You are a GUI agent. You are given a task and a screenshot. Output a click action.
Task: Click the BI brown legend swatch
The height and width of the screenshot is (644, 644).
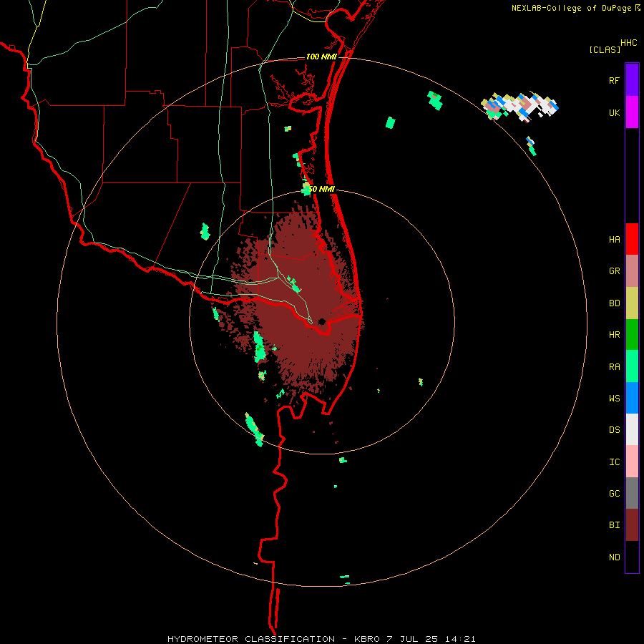[x=632, y=525]
